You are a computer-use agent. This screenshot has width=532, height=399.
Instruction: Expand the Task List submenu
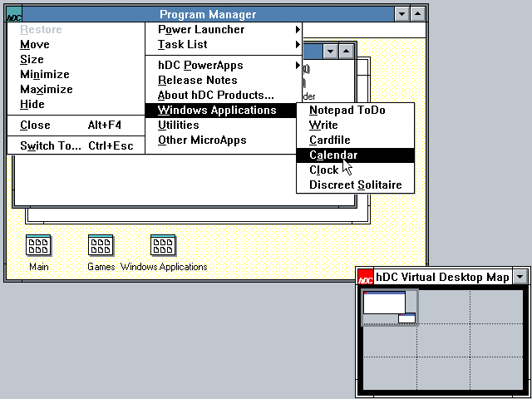224,44
